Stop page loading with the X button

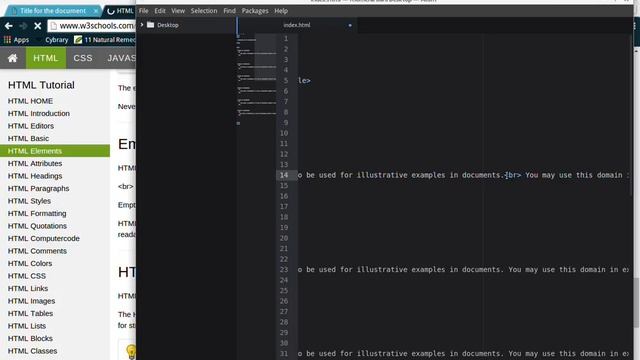[38, 26]
